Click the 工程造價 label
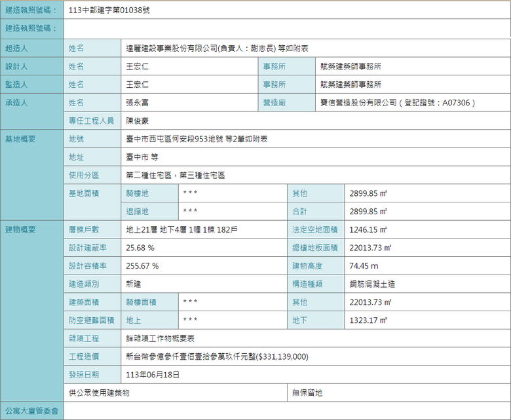The height and width of the screenshot is (420, 511). coord(84,357)
